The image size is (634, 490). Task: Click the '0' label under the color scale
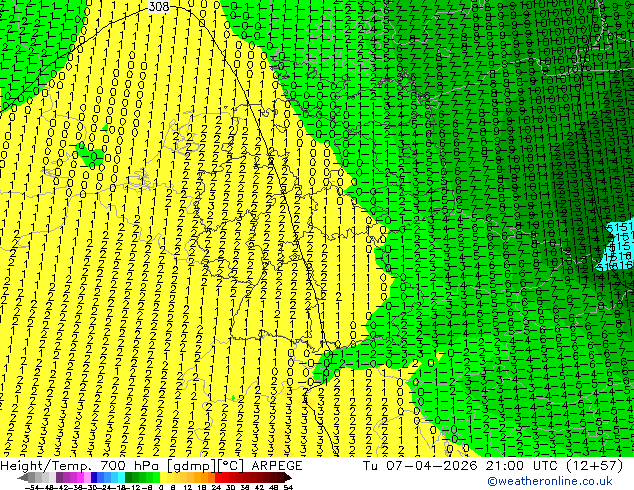tap(161, 487)
